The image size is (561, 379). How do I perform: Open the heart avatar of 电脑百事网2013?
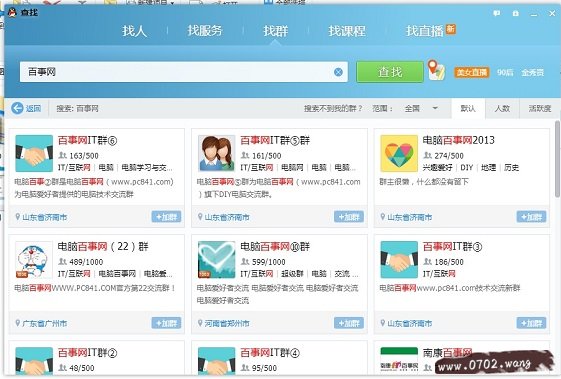tap(399, 153)
